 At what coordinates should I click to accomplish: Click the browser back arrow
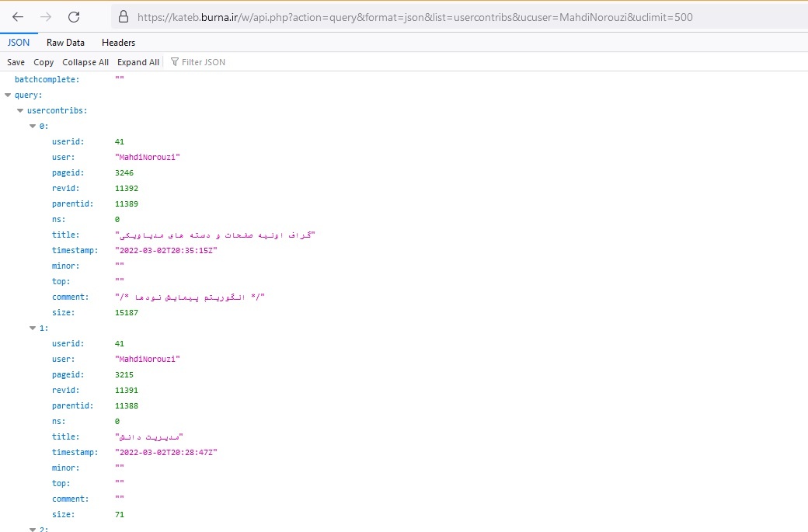click(17, 16)
